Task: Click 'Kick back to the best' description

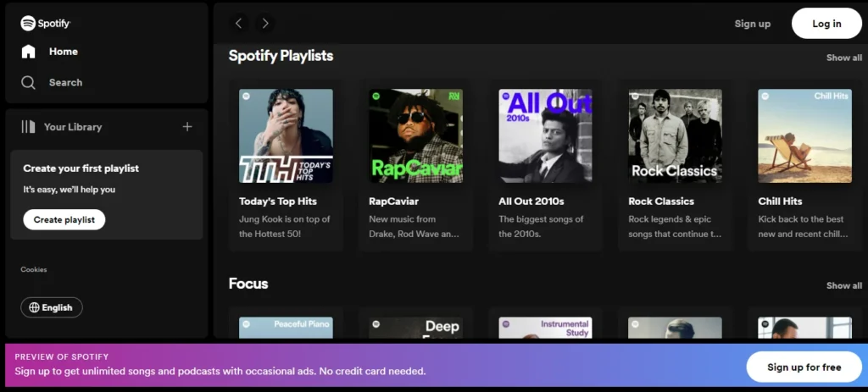Action: (x=803, y=227)
